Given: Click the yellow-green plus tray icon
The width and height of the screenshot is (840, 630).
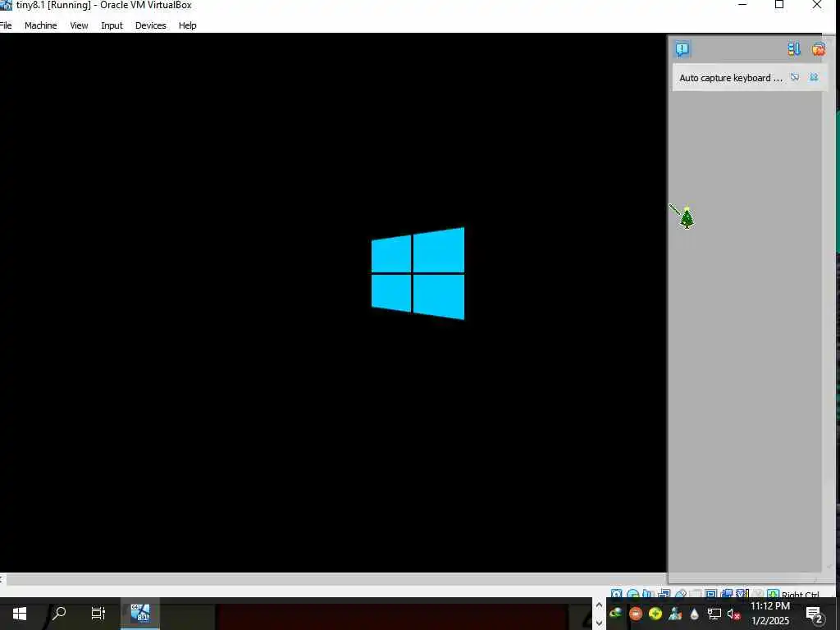Looking at the screenshot, I should click(655, 614).
